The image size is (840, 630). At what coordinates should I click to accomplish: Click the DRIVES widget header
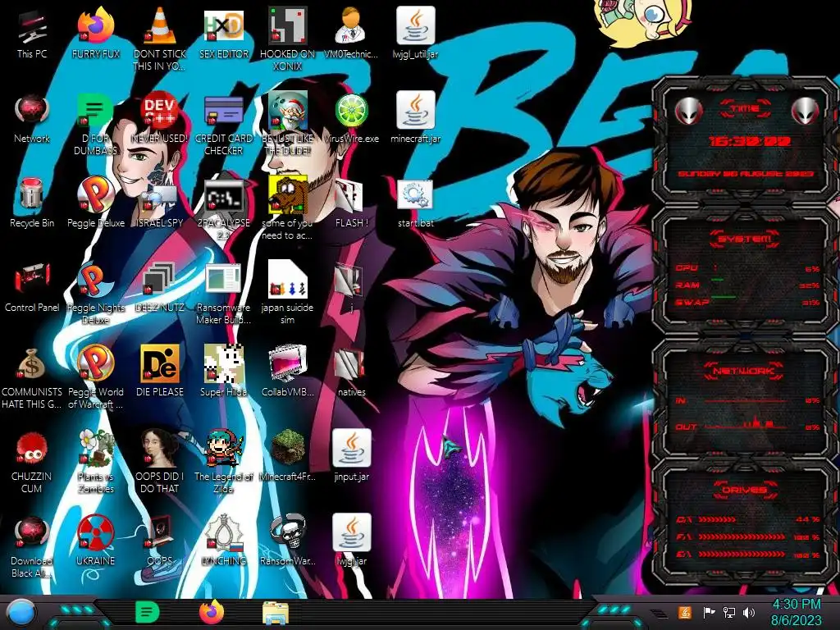pyautogui.click(x=744, y=490)
